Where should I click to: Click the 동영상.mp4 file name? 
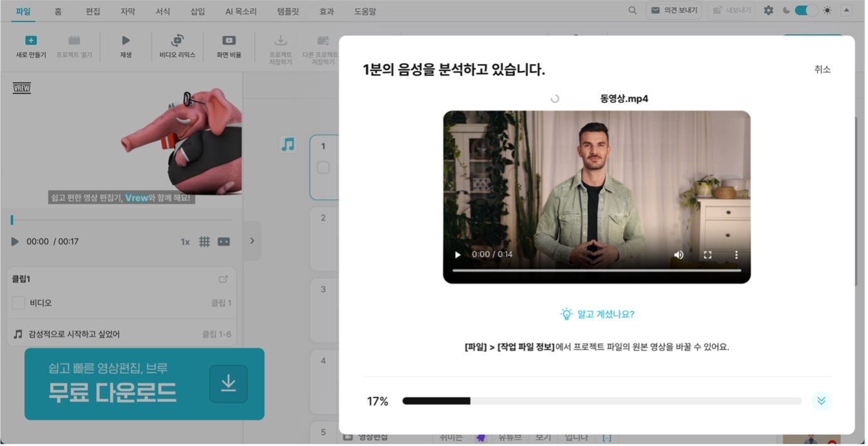click(x=624, y=98)
